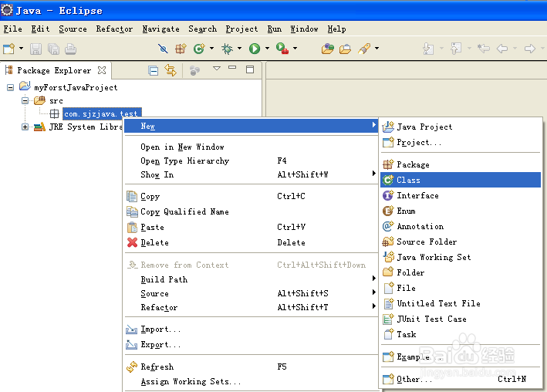Click the New wizard toolbar icon
This screenshot has height=392, width=547.
8,49
